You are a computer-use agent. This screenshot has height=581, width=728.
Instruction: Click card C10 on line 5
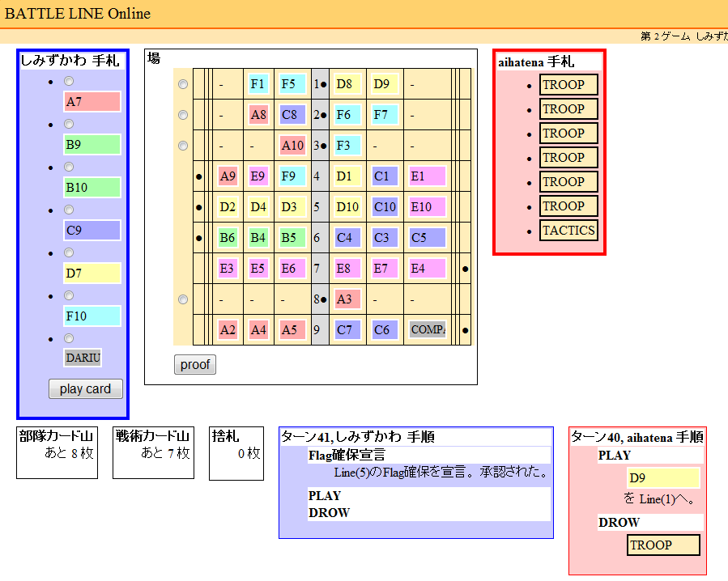coord(385,207)
